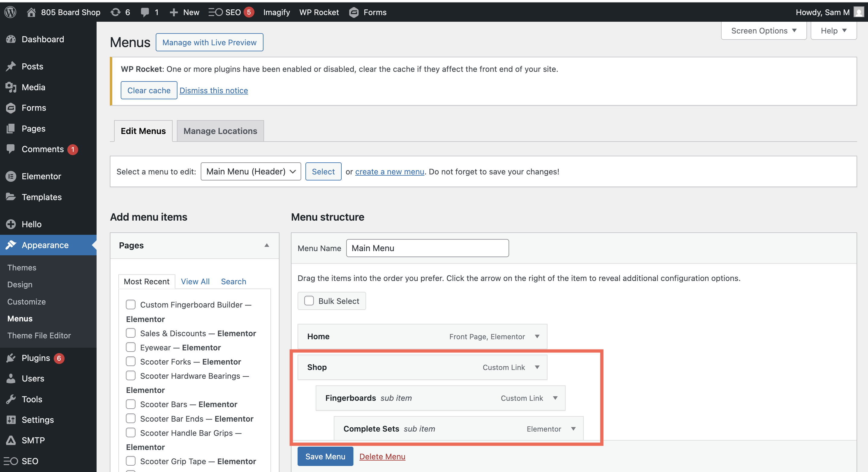Select the Scooter Forks page checkbox
The image size is (868, 472).
tap(131, 362)
